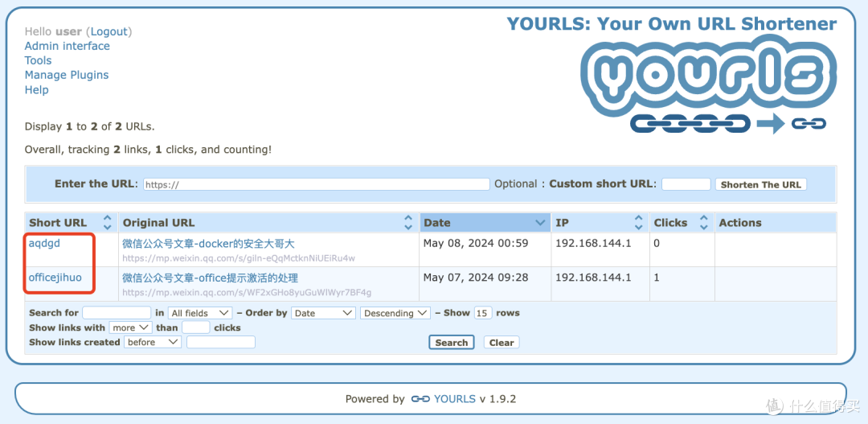Go to Manage Plugins

coord(67,75)
